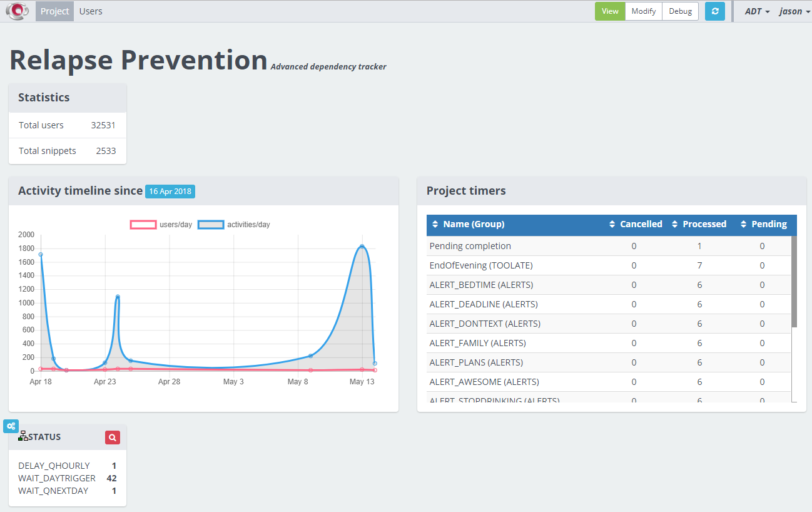Switch to Modify mode

(644, 11)
